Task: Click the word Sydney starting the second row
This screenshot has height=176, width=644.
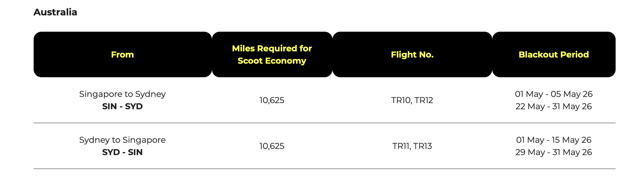Action: tap(94, 140)
